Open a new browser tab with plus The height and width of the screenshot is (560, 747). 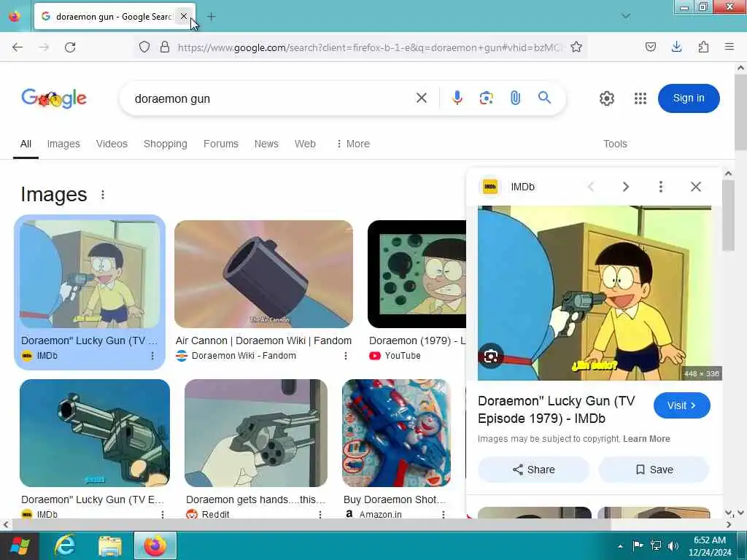[x=211, y=17]
